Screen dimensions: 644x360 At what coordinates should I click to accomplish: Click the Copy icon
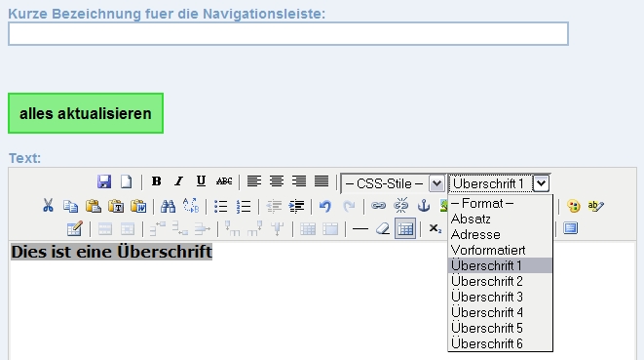[71, 205]
